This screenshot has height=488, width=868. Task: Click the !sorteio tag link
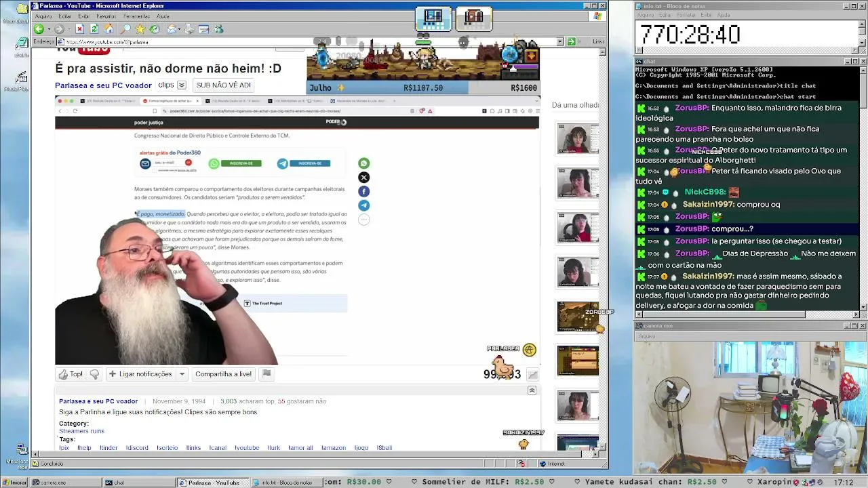167,448
